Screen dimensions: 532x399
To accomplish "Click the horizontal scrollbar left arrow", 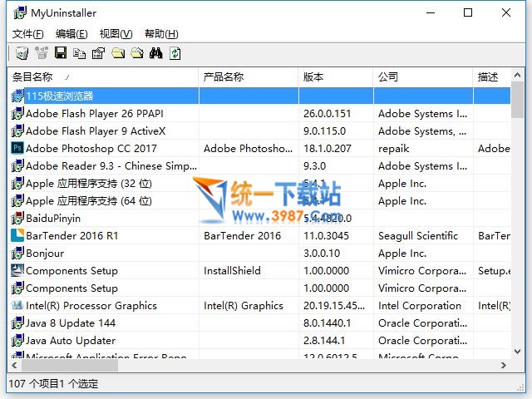I will (x=14, y=365).
